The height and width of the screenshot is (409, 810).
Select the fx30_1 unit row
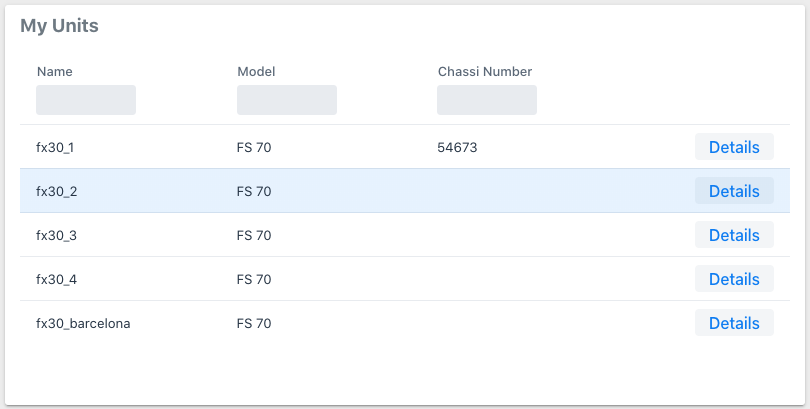click(x=55, y=147)
